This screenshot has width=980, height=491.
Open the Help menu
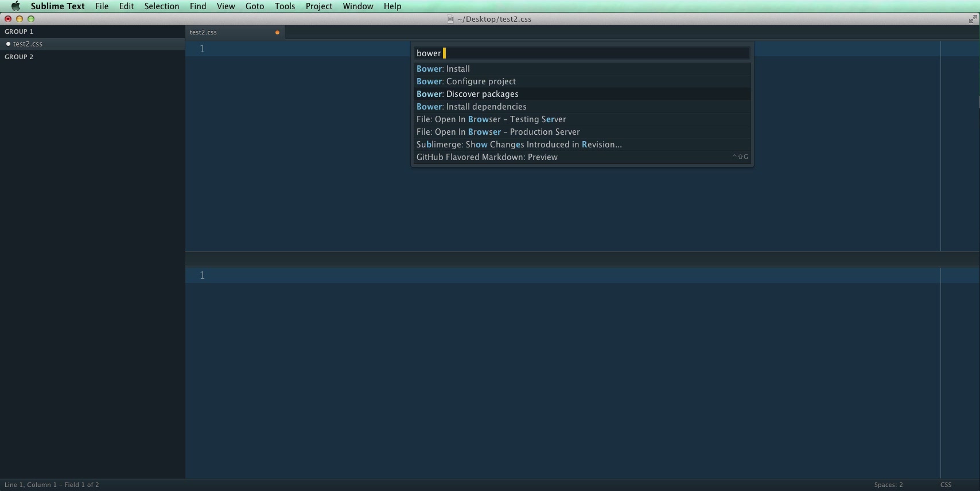pos(392,6)
